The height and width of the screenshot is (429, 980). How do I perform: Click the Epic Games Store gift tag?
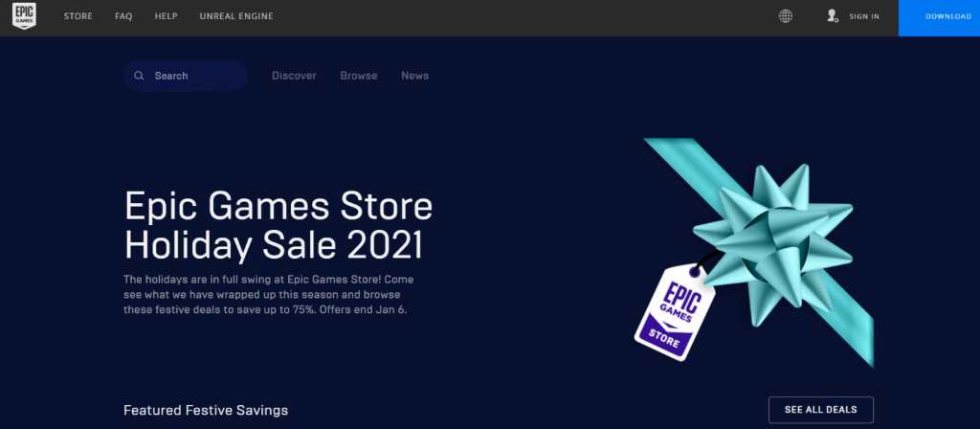(675, 312)
